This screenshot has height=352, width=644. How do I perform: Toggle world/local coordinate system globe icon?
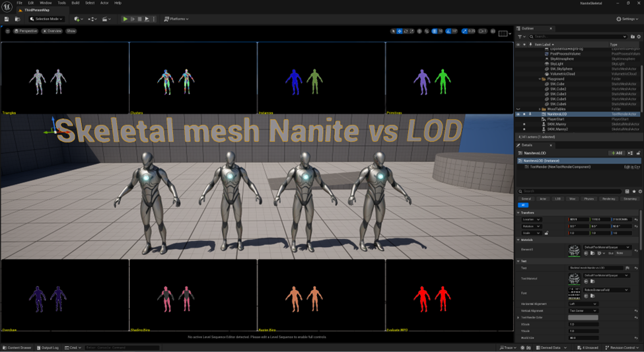pyautogui.click(x=419, y=31)
